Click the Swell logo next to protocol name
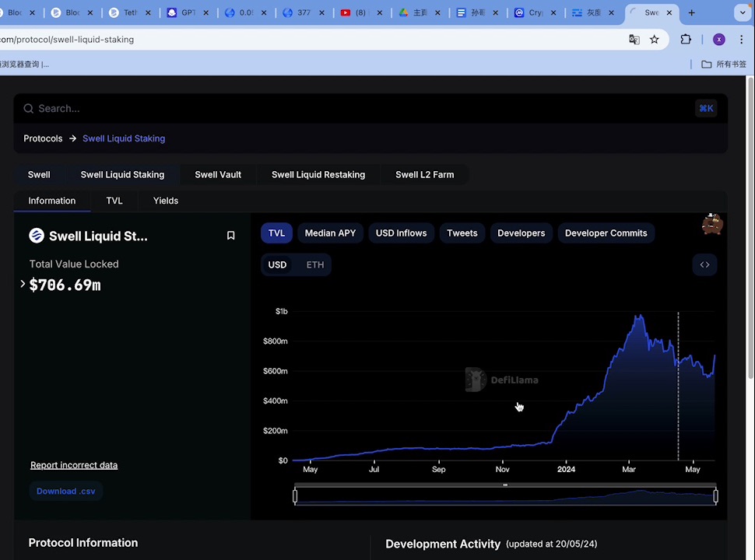Screen dimensions: 755x560 click(x=37, y=236)
